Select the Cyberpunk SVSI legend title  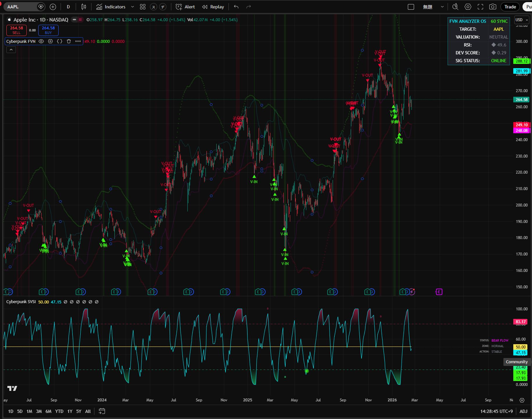coord(21,302)
